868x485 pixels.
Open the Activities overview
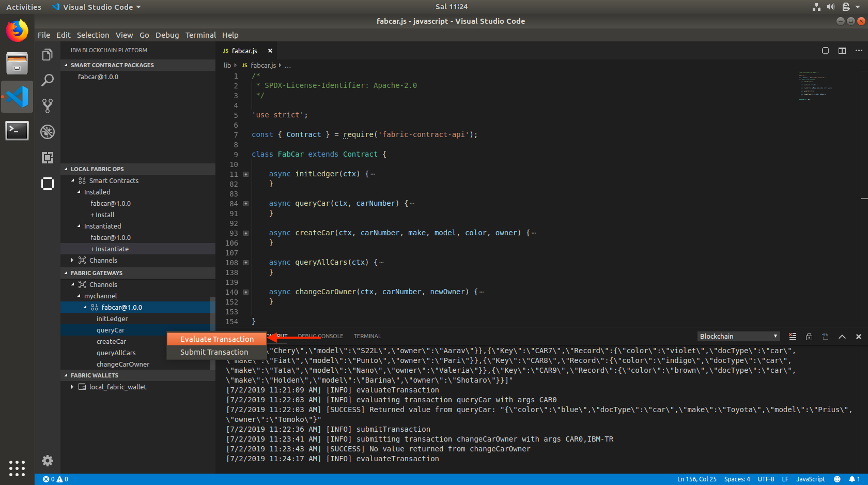tap(24, 7)
